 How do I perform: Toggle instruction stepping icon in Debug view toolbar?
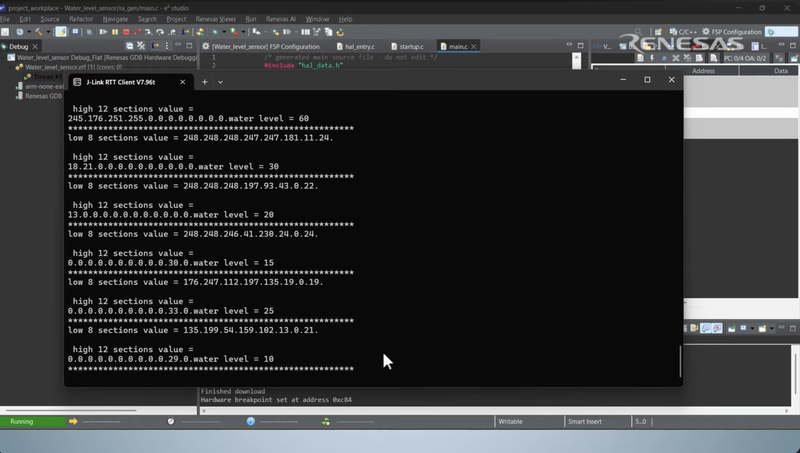coord(155,46)
